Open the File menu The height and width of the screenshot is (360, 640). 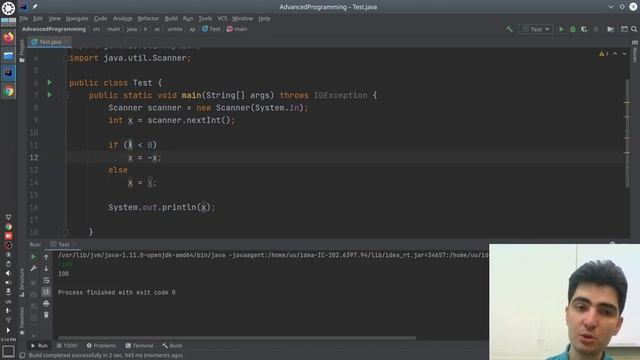[24, 18]
